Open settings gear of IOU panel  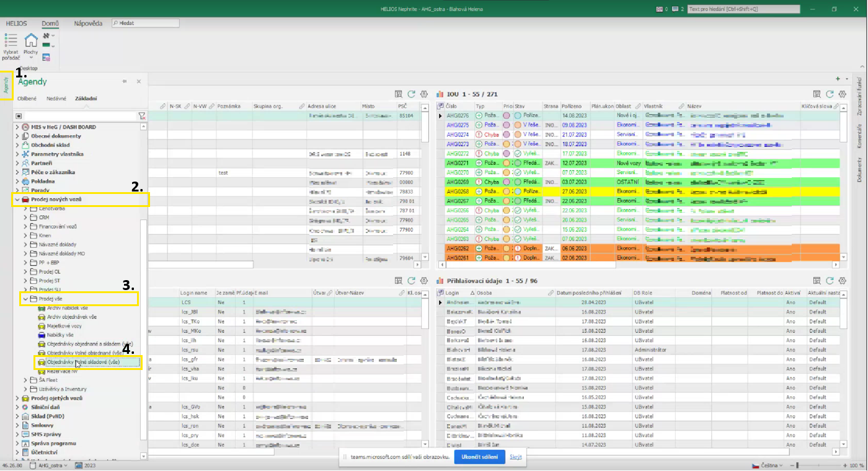click(x=843, y=94)
